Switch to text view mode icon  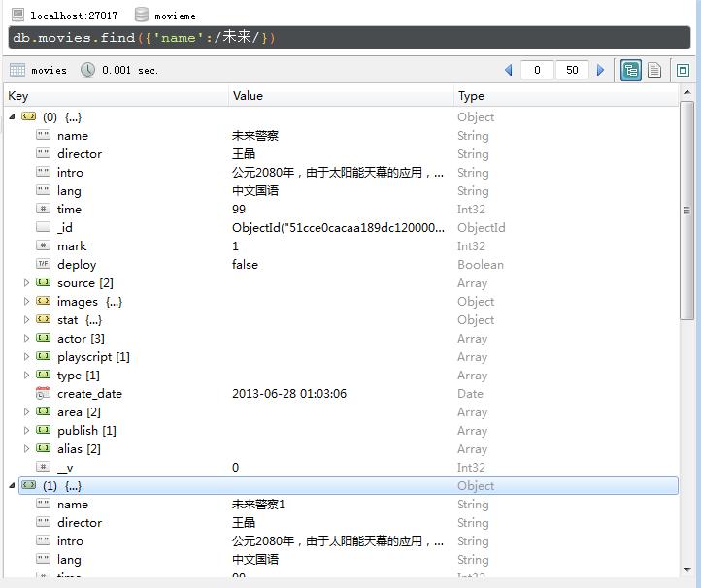pos(654,70)
